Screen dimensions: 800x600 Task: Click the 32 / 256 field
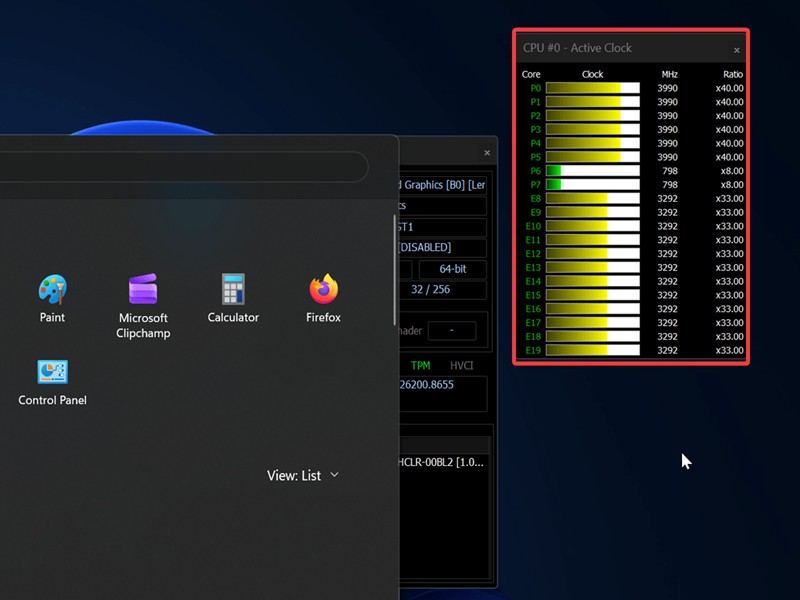pos(442,289)
